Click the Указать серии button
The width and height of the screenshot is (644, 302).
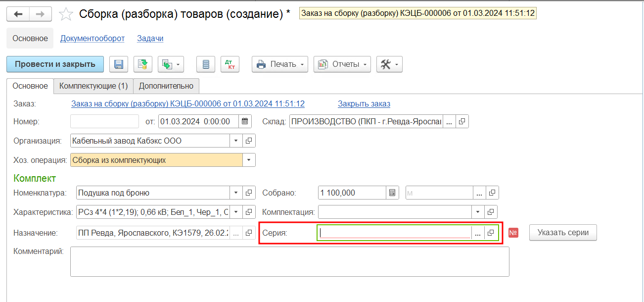563,233
